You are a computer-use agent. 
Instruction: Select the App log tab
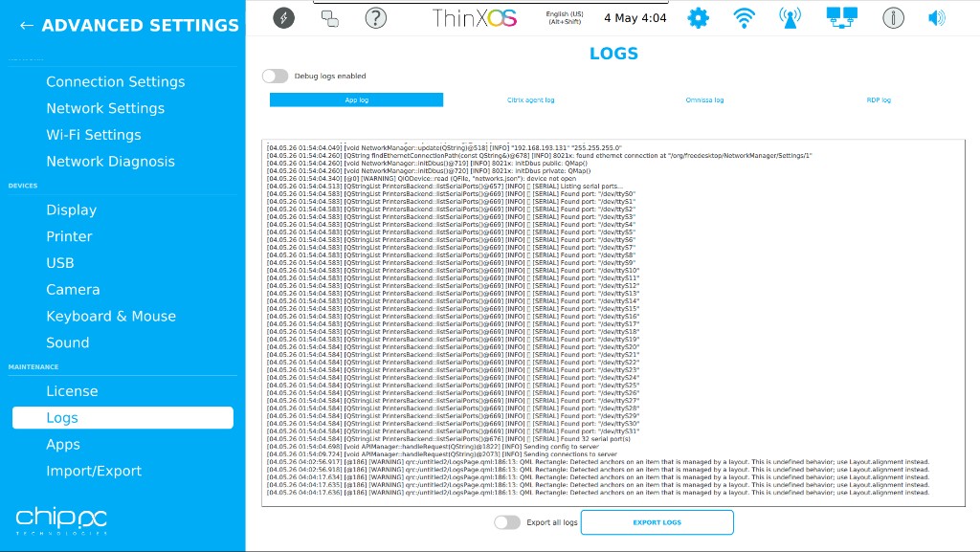pos(356,99)
